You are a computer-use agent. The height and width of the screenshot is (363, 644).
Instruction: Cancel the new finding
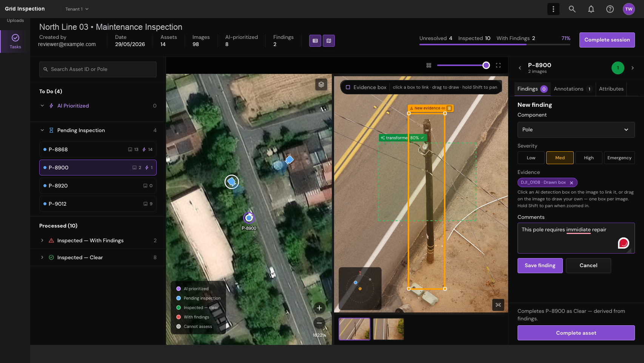[x=588, y=266]
